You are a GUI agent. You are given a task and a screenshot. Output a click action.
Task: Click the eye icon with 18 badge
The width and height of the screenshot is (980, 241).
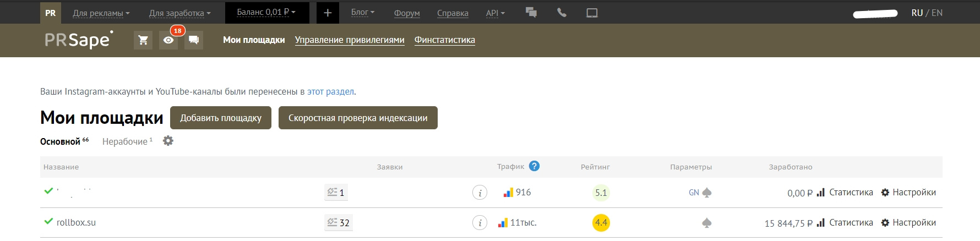click(168, 40)
